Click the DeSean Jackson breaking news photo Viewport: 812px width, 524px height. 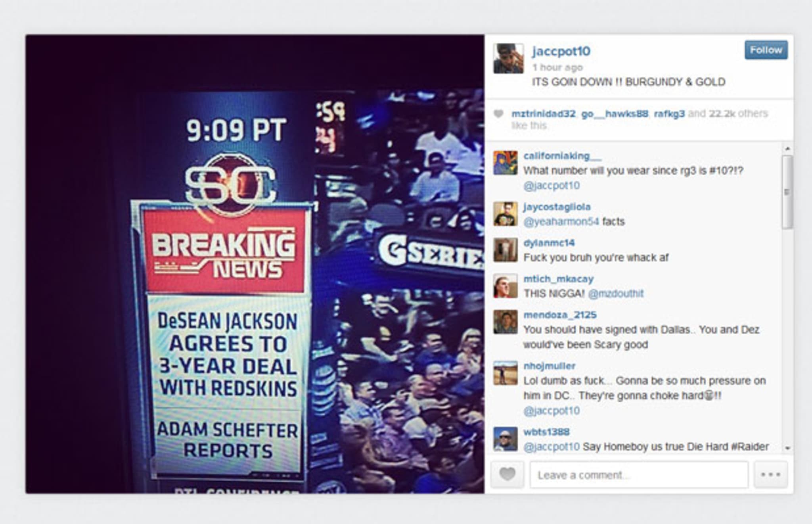[x=255, y=264]
